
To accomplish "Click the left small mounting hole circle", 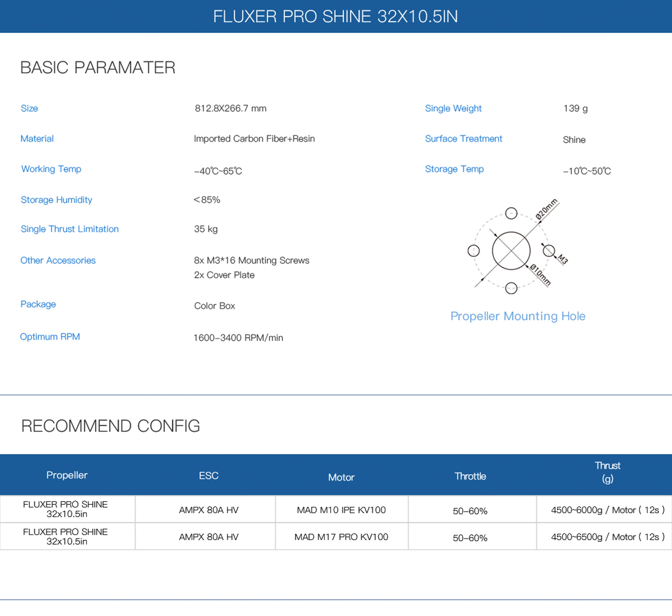I will 474,251.
